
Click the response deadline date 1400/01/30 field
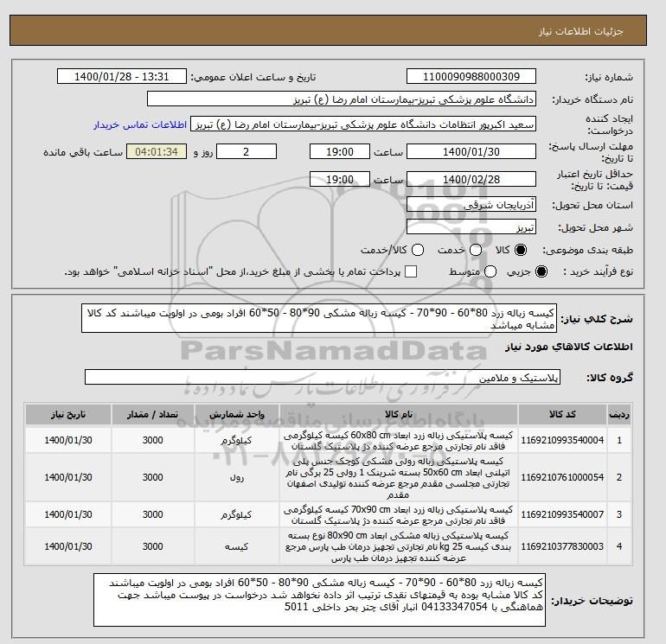[x=471, y=151]
